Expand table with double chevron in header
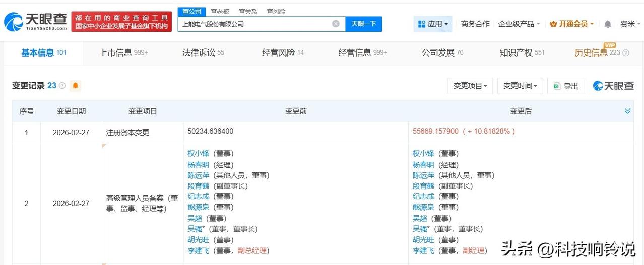This screenshot has width=644, height=265. pyautogui.click(x=627, y=111)
